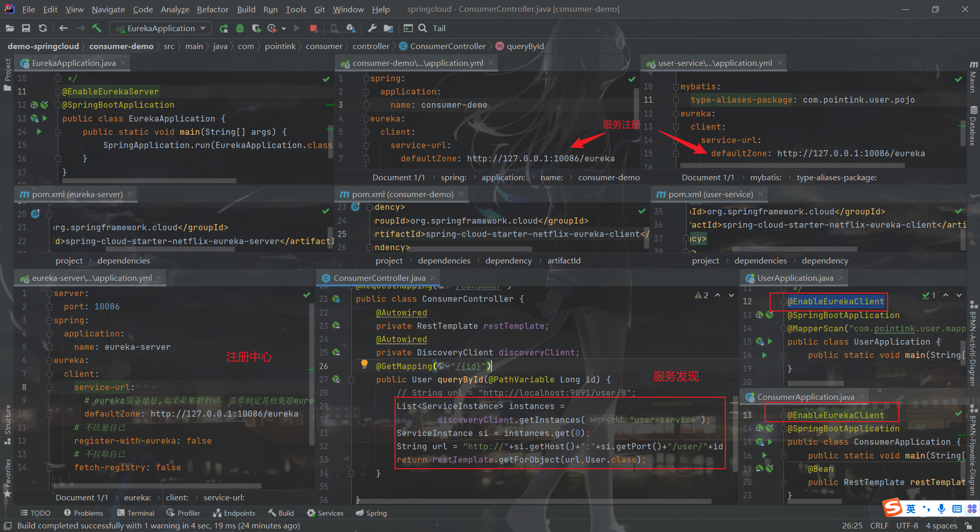Open the Endpoints tool window
Screen dimensions: 980x532
pos(234,513)
